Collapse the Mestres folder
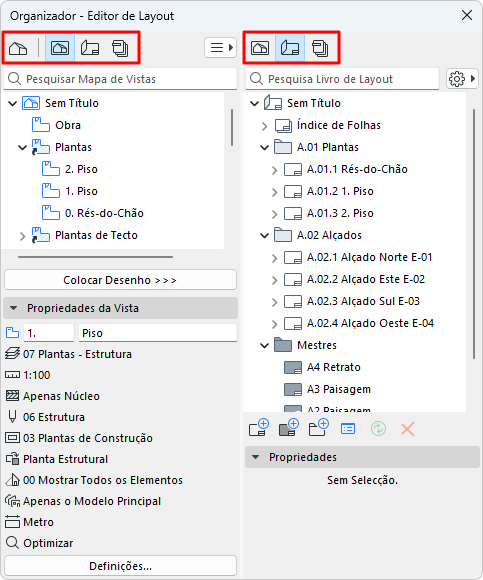 [264, 345]
